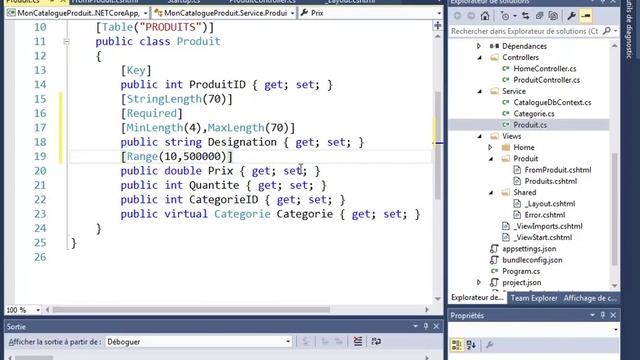Select _ViewStart.cshtml file
The width and height of the screenshot is (640, 360).
(542, 238)
